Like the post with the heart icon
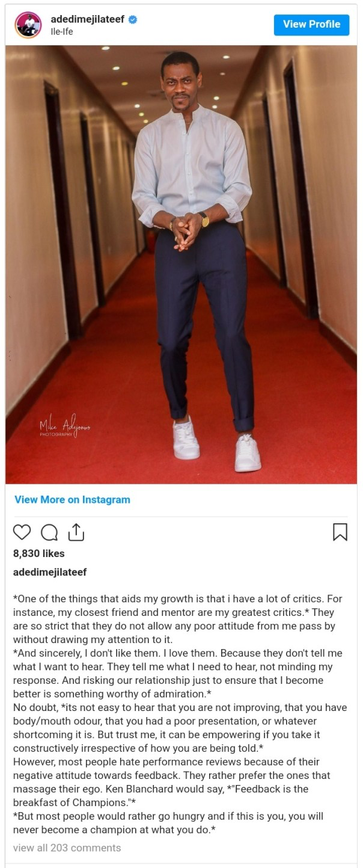The height and width of the screenshot is (868, 363). (x=22, y=532)
